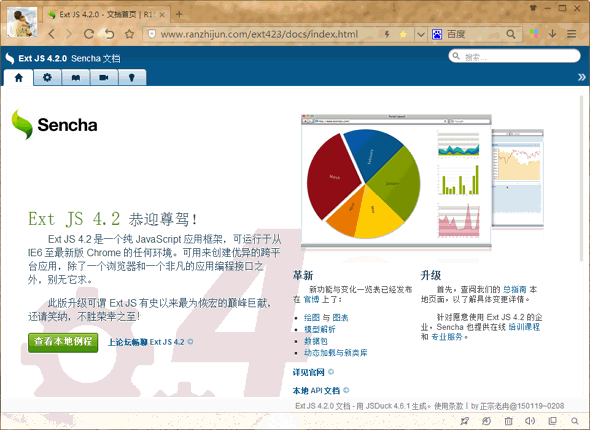Image resolution: width=590 pixels, height=430 pixels.
Task: Open the 官博 blog link
Action: click(311, 299)
